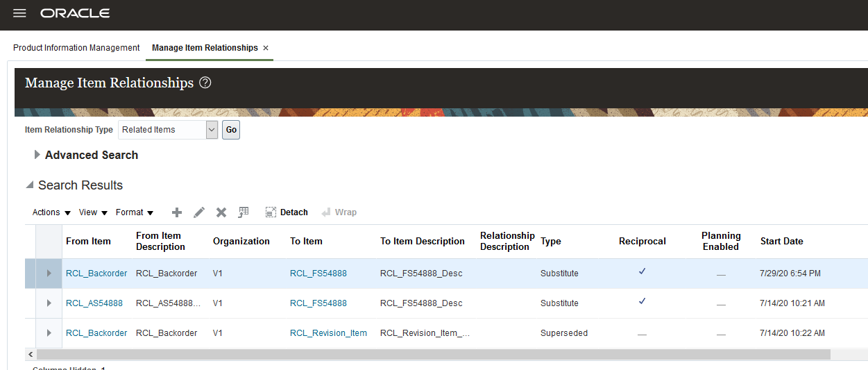Click the export to spreadsheet icon
The height and width of the screenshot is (370, 868).
click(x=244, y=212)
